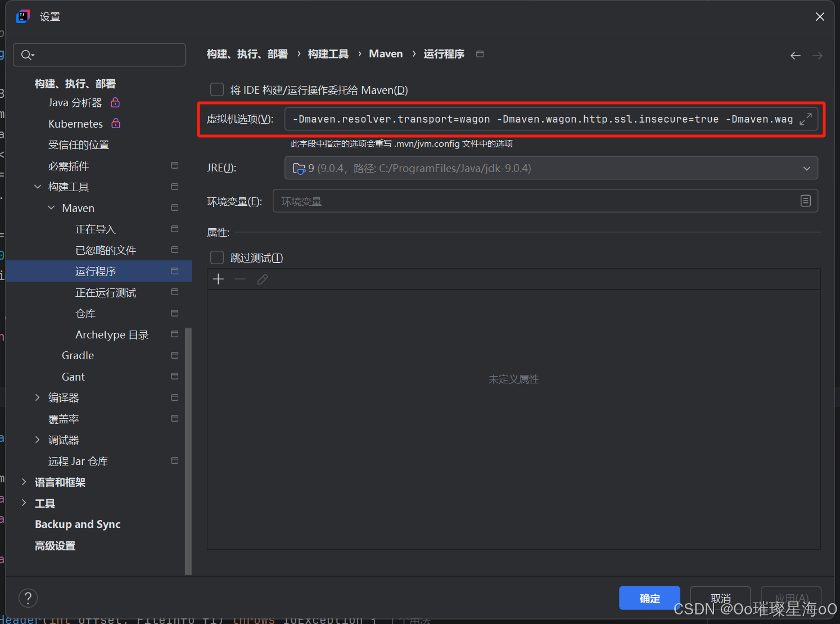Click the 取消 button
The image size is (840, 624).
[x=720, y=598]
